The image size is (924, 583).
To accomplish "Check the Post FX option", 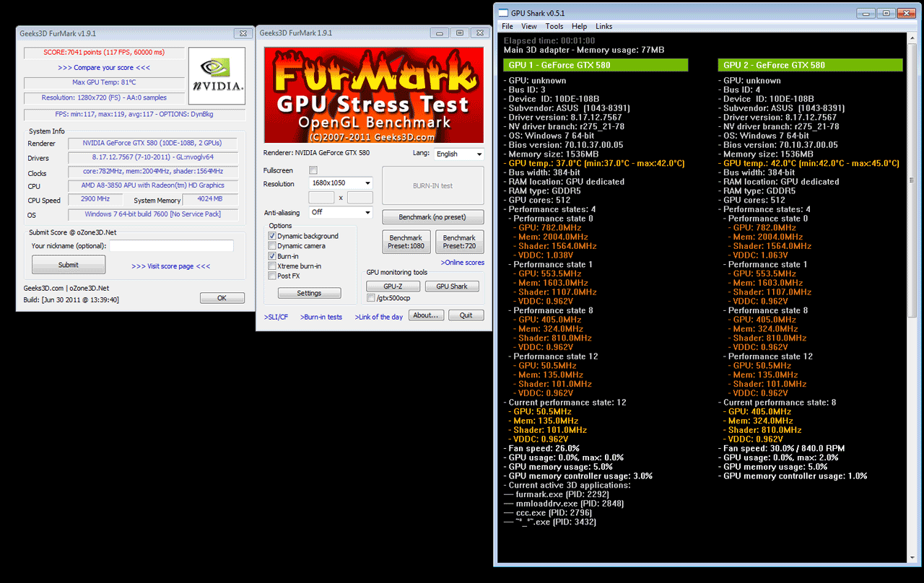I will [x=272, y=276].
